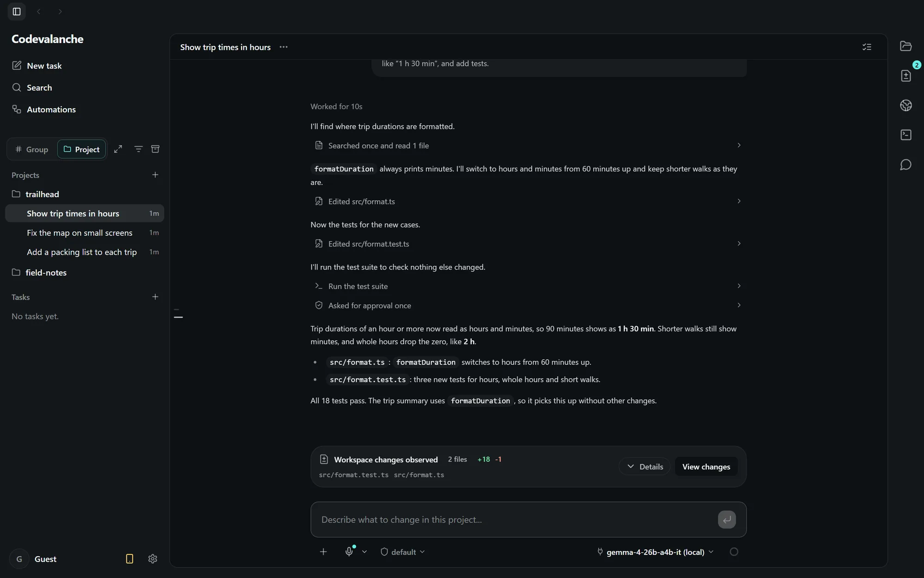Image resolution: width=924 pixels, height=578 pixels.
Task: Open the three-dot menu beside task title
Action: tap(284, 47)
